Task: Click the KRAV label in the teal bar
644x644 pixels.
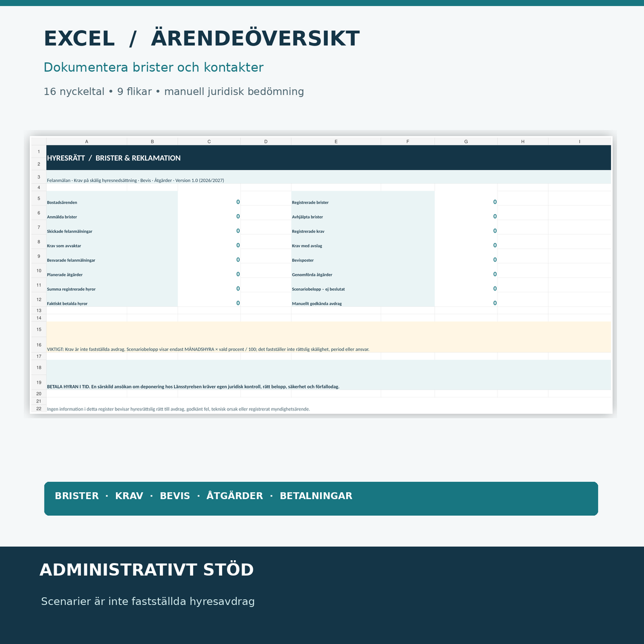Action: [129, 496]
